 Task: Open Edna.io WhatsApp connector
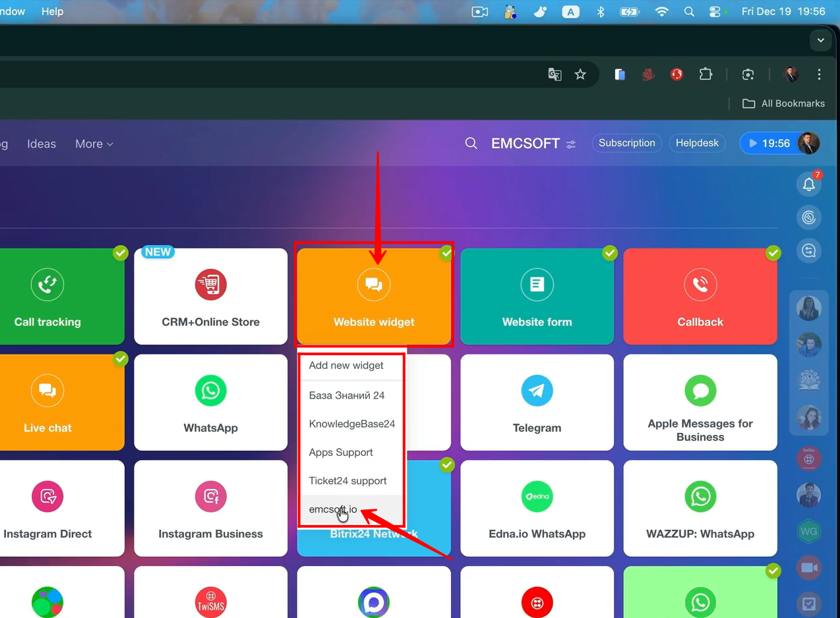coord(537,508)
